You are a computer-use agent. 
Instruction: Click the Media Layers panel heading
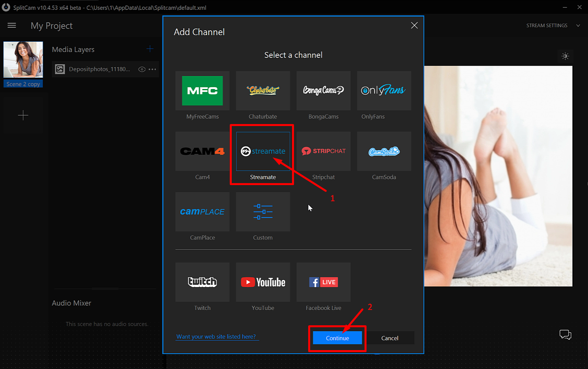73,50
